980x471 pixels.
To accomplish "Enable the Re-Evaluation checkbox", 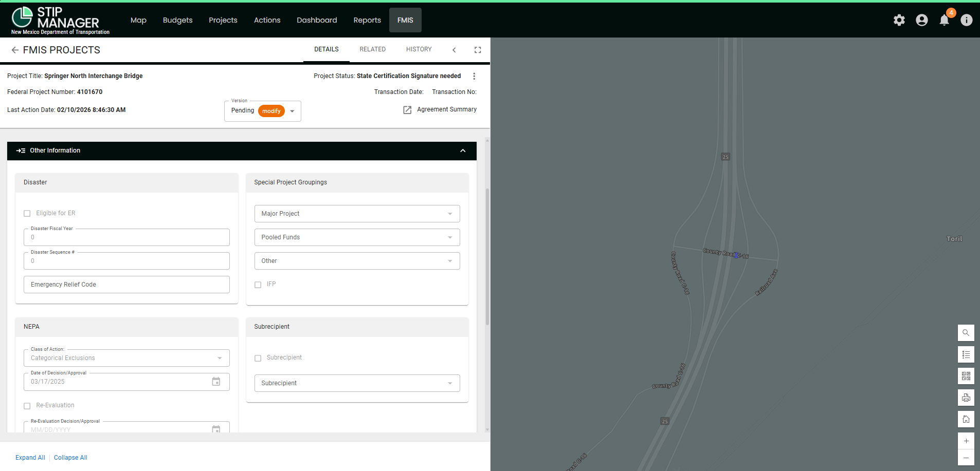I will click(x=27, y=406).
